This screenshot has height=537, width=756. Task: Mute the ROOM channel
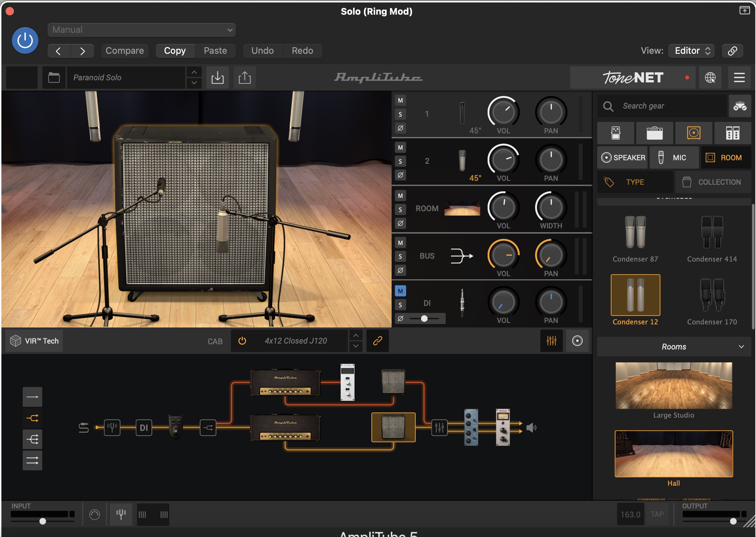coord(400,196)
